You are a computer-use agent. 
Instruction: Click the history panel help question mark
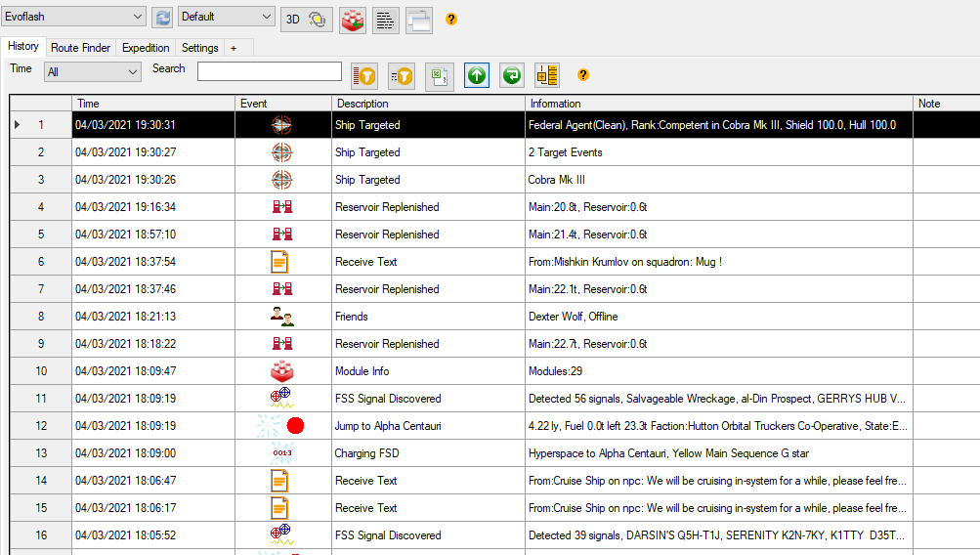click(583, 75)
